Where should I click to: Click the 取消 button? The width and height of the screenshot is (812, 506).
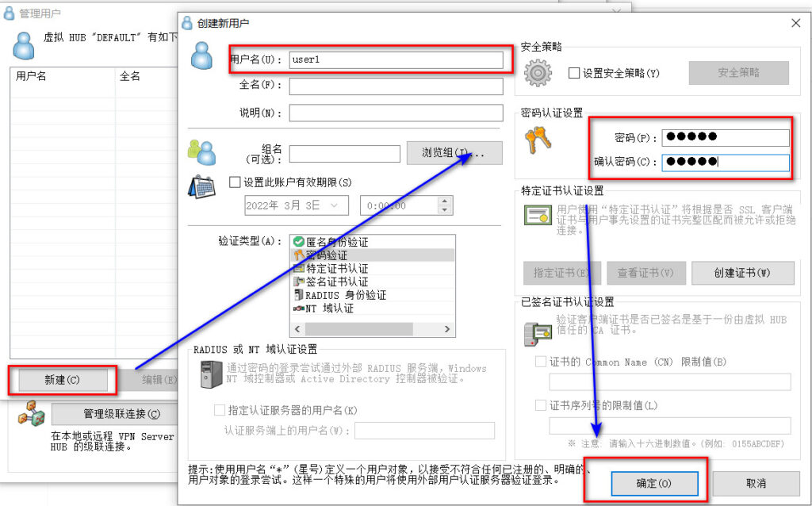point(756,483)
